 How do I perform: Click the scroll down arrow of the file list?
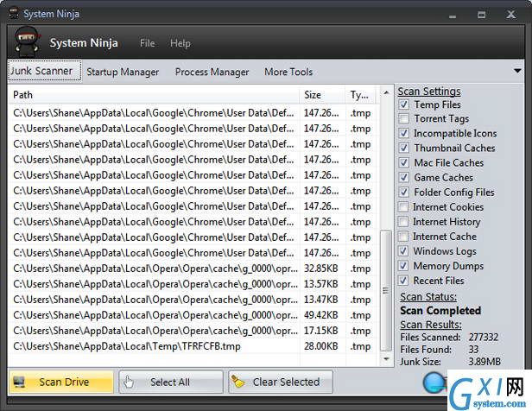tap(386, 359)
